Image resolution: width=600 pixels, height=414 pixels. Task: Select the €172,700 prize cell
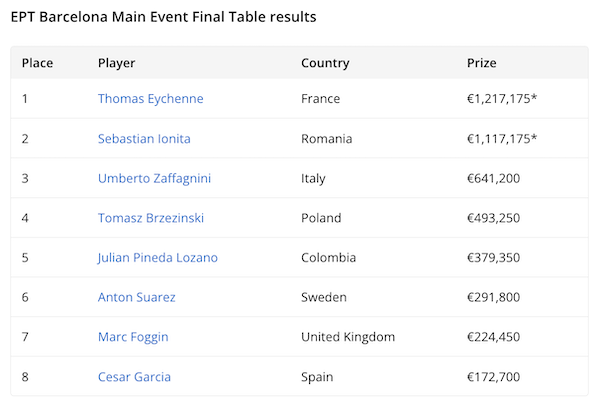point(494,377)
